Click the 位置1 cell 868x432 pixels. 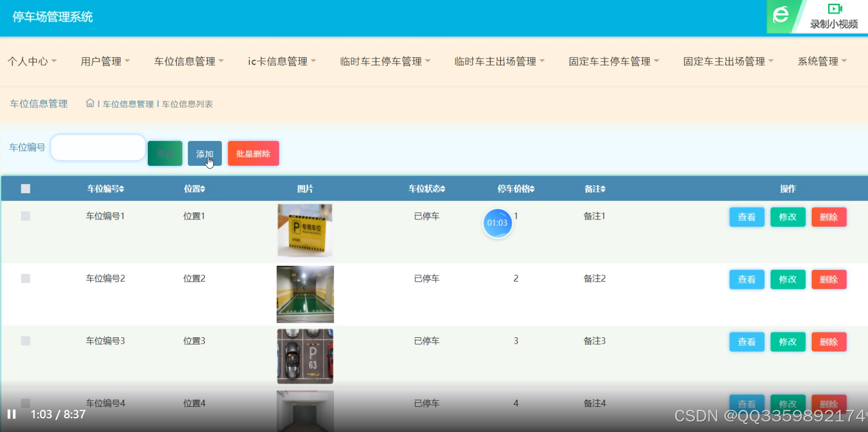pos(194,216)
